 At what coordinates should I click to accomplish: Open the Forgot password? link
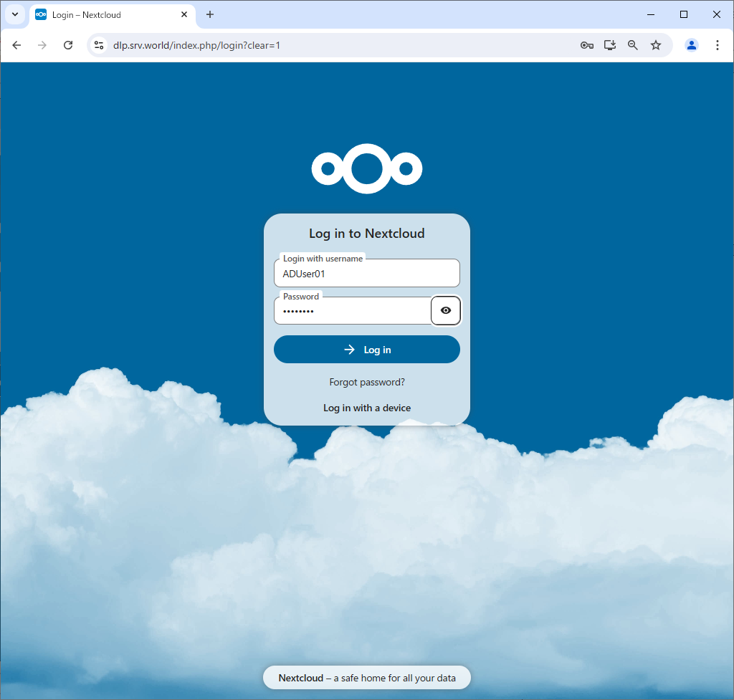point(366,383)
